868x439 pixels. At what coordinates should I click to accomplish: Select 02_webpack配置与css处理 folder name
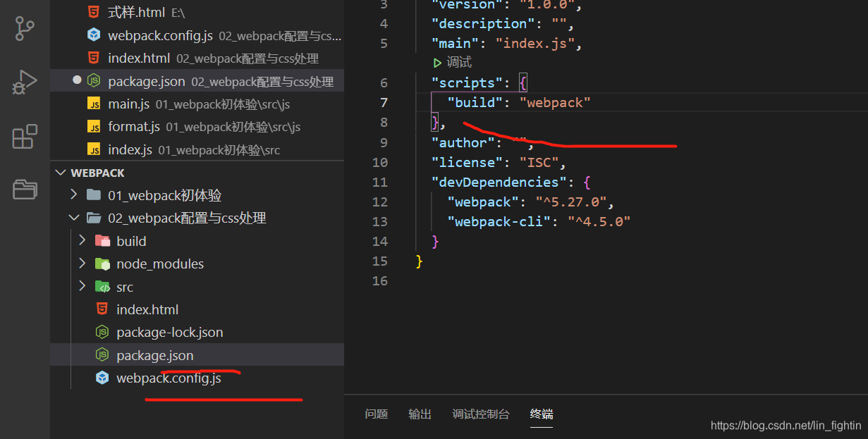187,218
